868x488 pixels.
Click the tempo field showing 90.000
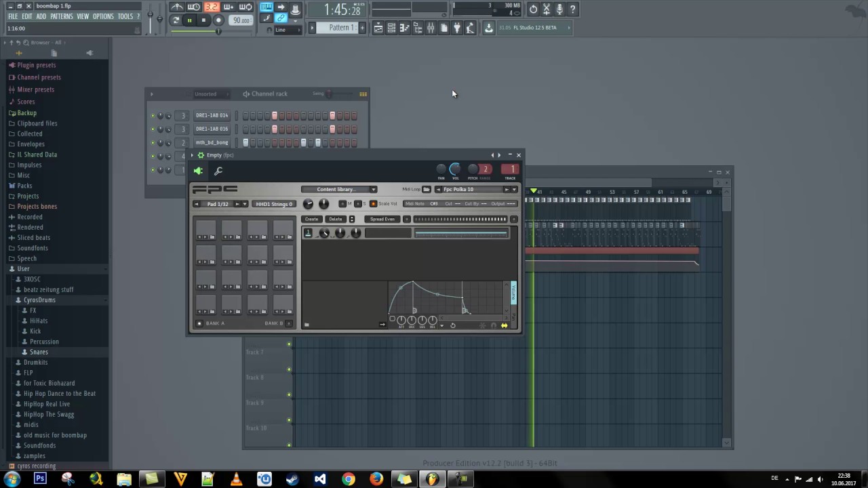click(x=241, y=20)
